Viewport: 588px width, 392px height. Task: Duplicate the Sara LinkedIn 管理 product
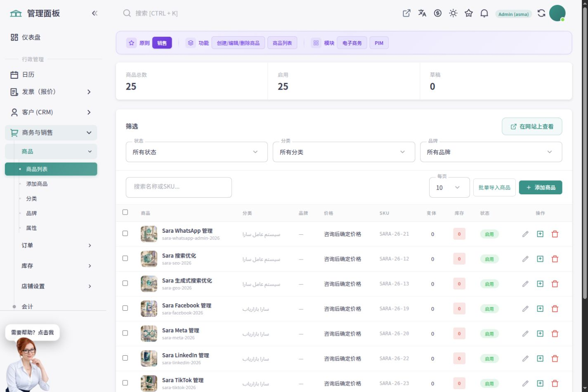pos(540,359)
